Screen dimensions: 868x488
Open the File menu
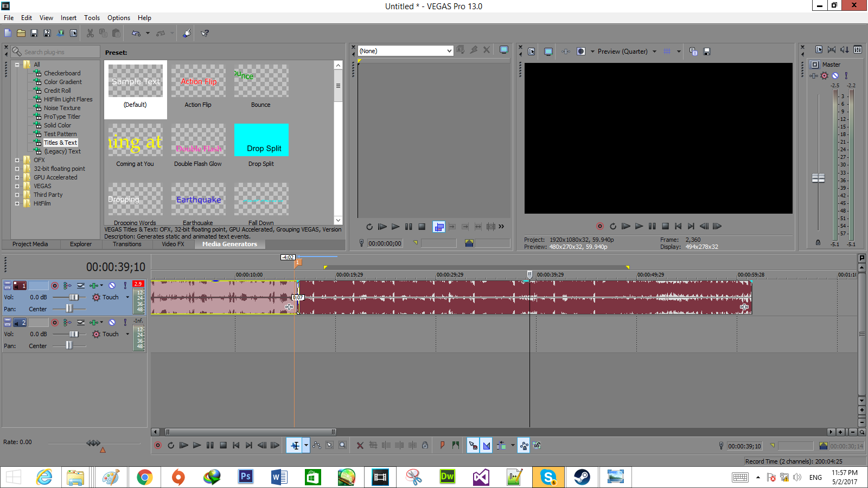(9, 18)
